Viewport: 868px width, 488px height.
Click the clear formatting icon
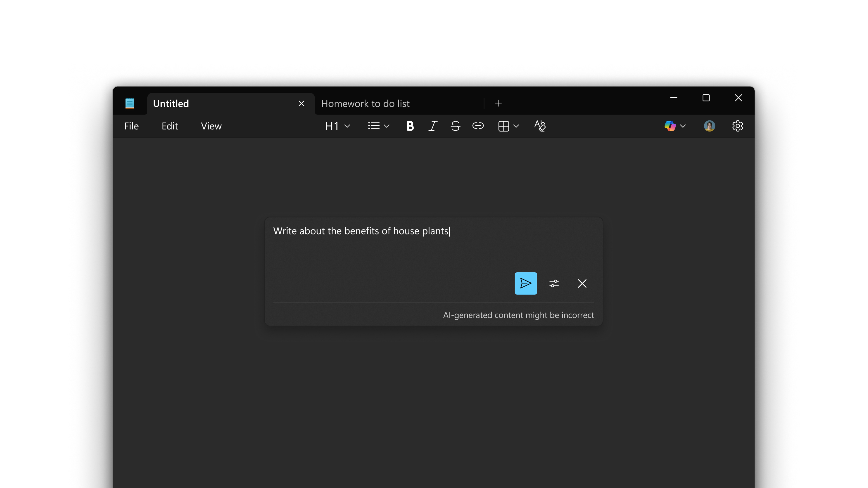click(539, 126)
